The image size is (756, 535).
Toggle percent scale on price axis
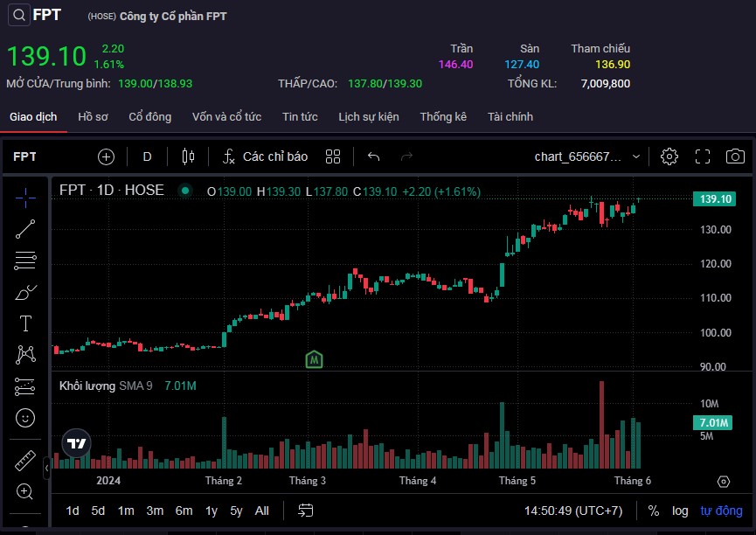coord(654,511)
